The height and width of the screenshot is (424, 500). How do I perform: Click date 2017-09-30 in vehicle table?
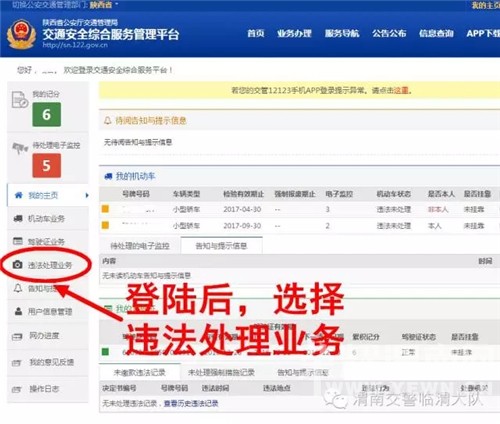tap(242, 226)
